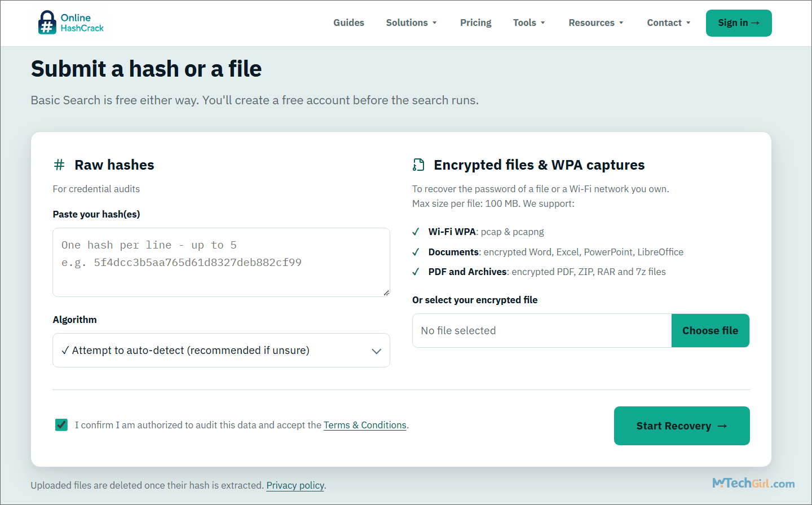Image resolution: width=812 pixels, height=505 pixels.
Task: Open the Algorithm auto-detect dropdown
Action: click(x=221, y=351)
